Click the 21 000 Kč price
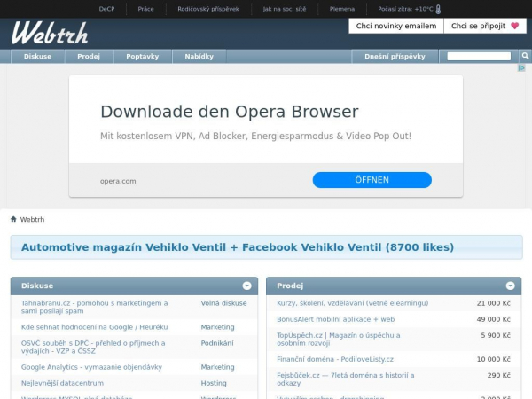This screenshot has height=399, width=532. [x=493, y=303]
